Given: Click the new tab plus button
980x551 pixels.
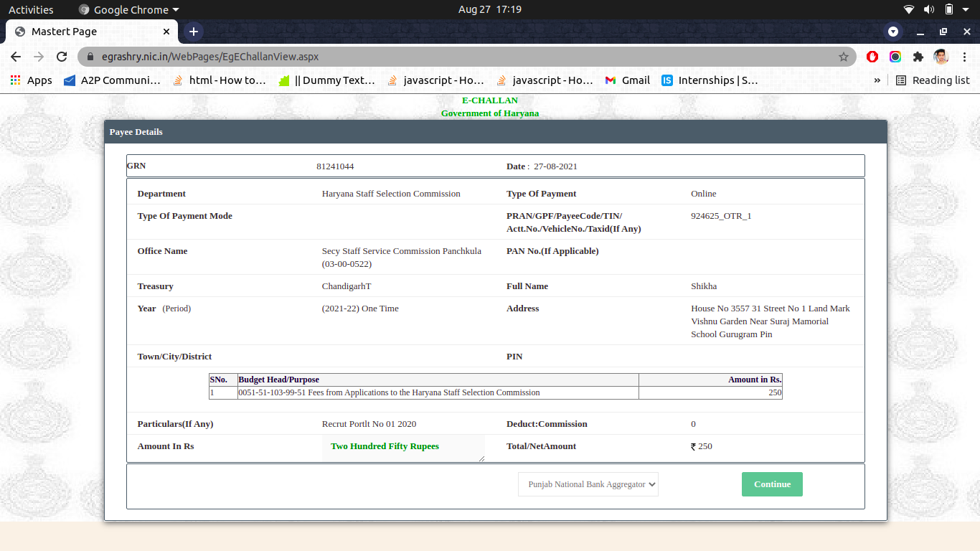Looking at the screenshot, I should point(193,32).
